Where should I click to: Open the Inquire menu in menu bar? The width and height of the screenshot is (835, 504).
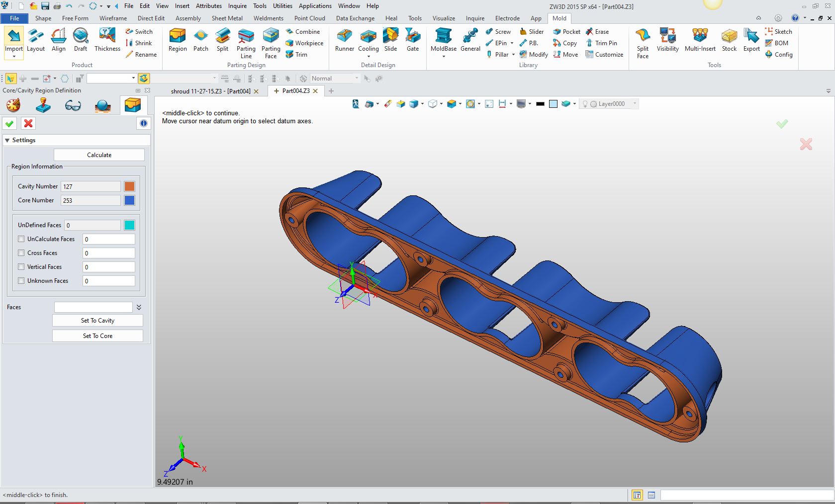[237, 6]
